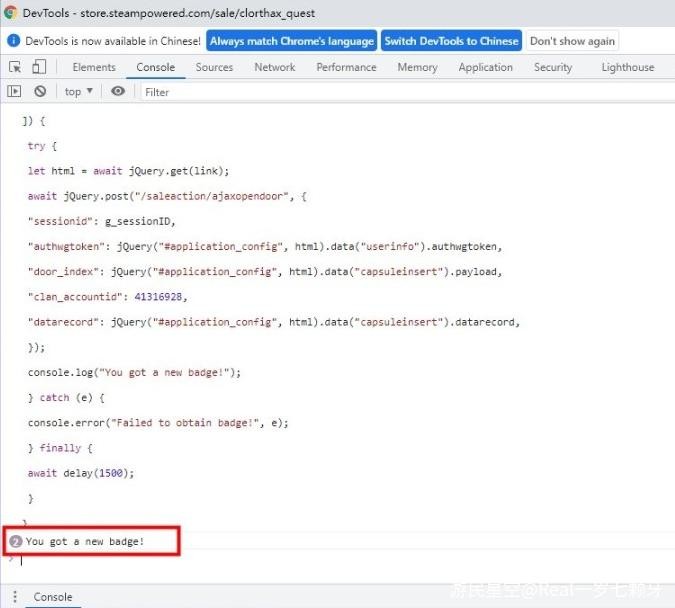Dismiss with Don't show again button
This screenshot has height=608, width=675.
[x=572, y=41]
